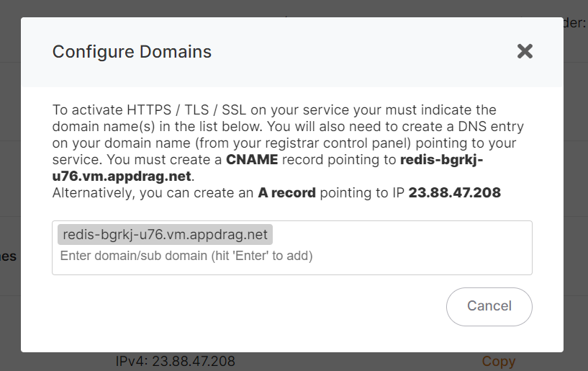Focus the 'Enter domain/sub domain' input
This screenshot has height=371, width=588.
[x=186, y=256]
